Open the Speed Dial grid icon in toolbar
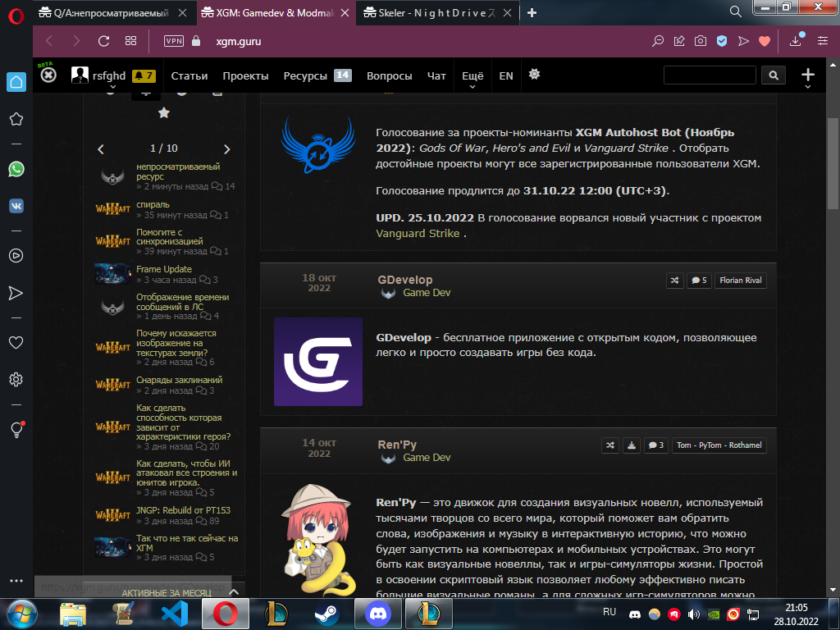The image size is (840, 630). coord(130,41)
